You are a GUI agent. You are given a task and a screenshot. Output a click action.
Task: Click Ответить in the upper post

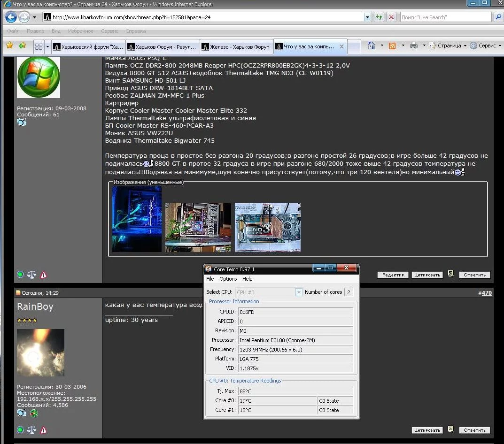point(475,275)
